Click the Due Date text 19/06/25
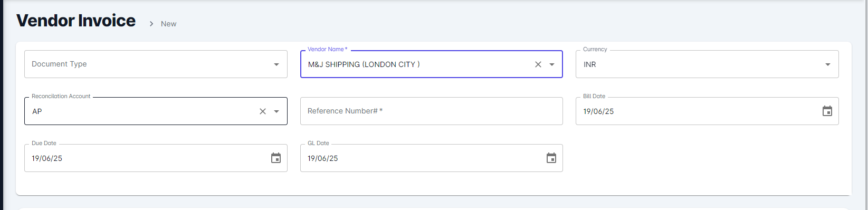868x210 pixels. [x=47, y=158]
